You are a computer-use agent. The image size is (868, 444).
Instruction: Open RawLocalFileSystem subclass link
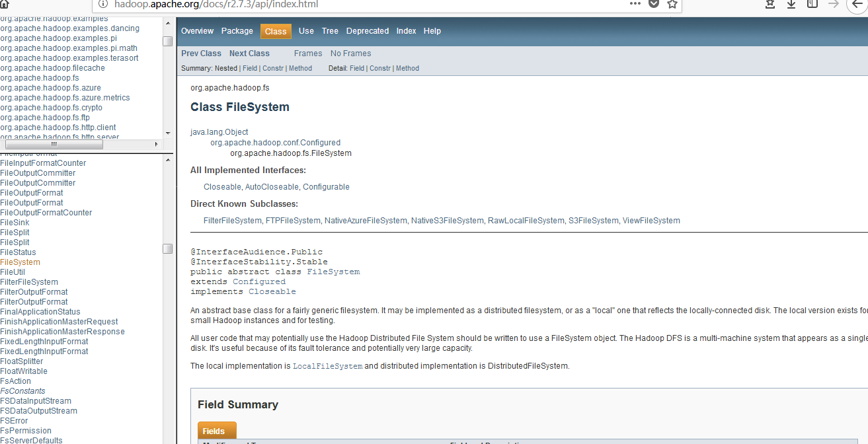click(526, 221)
